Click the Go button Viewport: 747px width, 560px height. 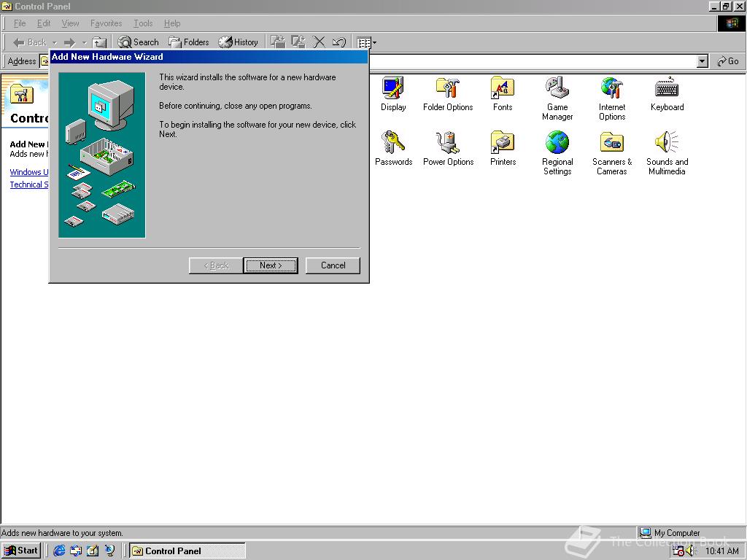[728, 61]
